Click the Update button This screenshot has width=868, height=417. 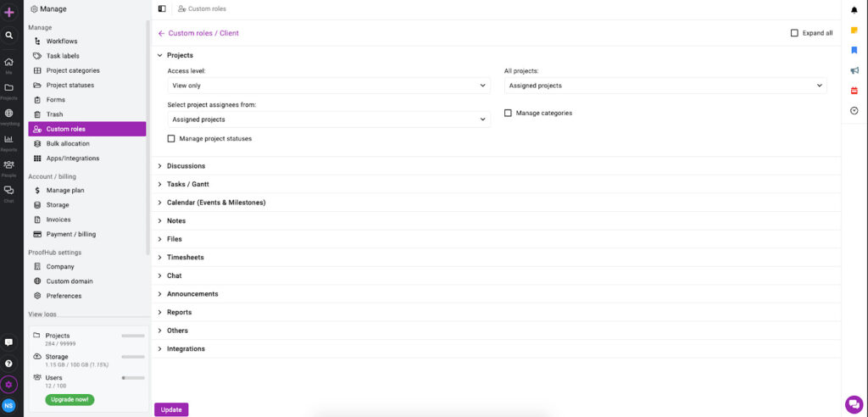[171, 409]
